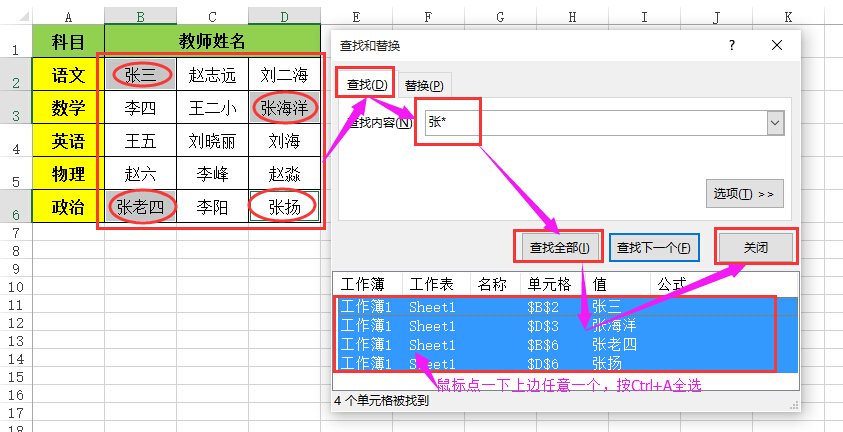The image size is (843, 432).
Task: Select result row $B$2 张三
Action: (566, 307)
